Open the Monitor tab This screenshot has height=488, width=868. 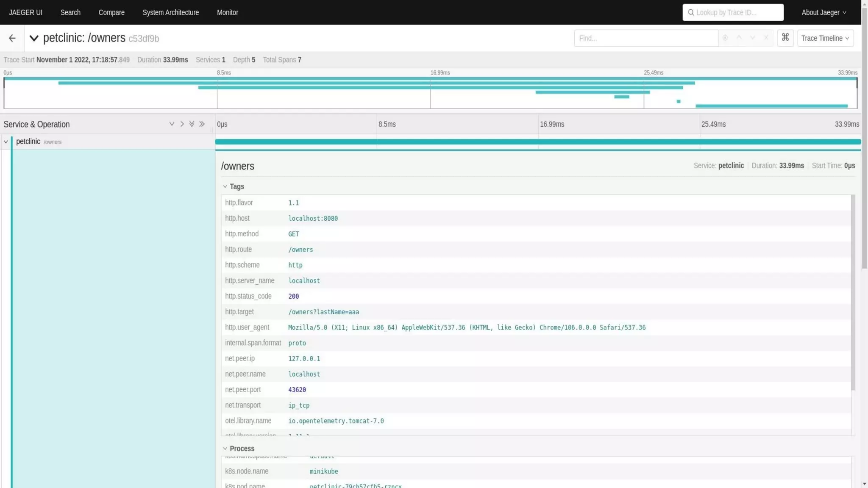coord(227,12)
